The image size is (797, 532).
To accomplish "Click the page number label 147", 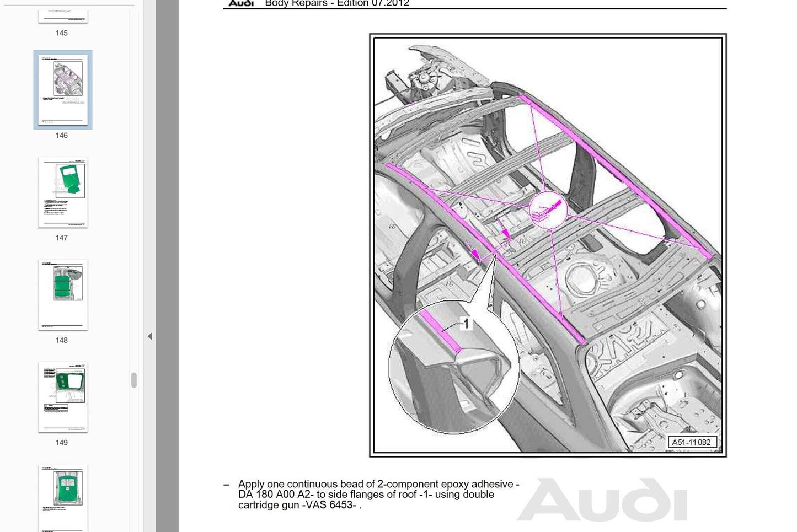I will point(62,238).
